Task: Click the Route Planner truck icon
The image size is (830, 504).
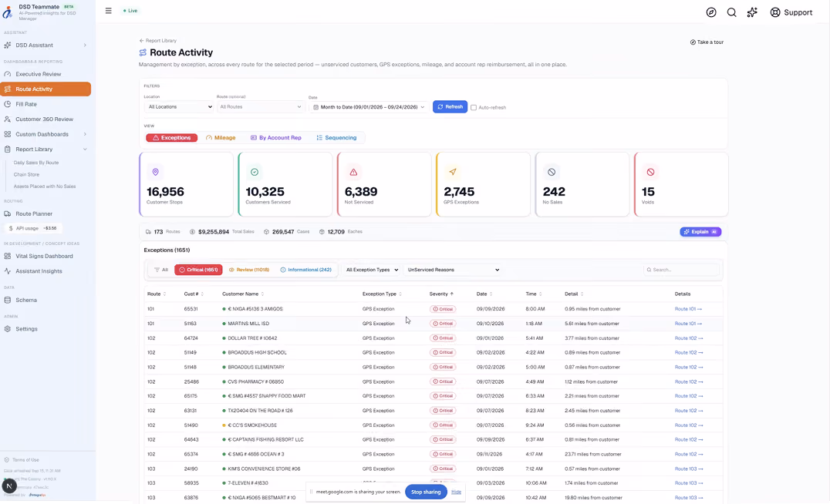Action: 8,213
